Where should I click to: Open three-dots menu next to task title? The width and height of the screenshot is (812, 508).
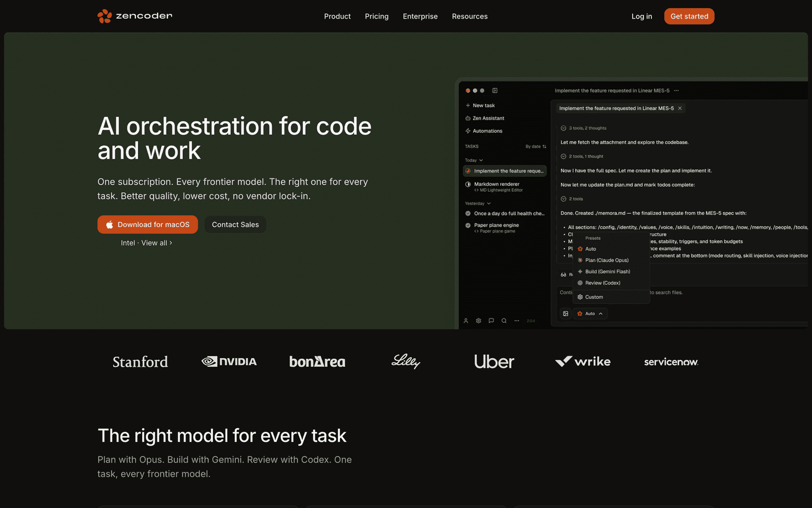click(676, 90)
